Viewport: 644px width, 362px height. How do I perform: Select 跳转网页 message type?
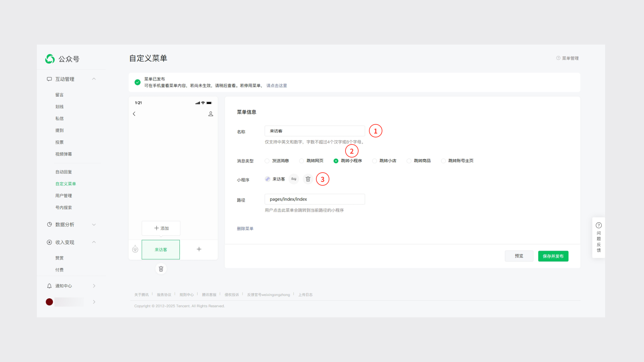(x=302, y=161)
